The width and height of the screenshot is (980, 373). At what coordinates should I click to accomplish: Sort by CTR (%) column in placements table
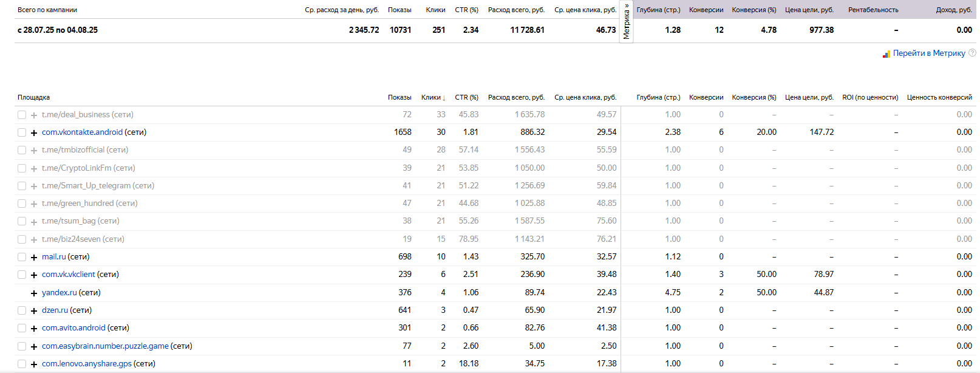(466, 97)
